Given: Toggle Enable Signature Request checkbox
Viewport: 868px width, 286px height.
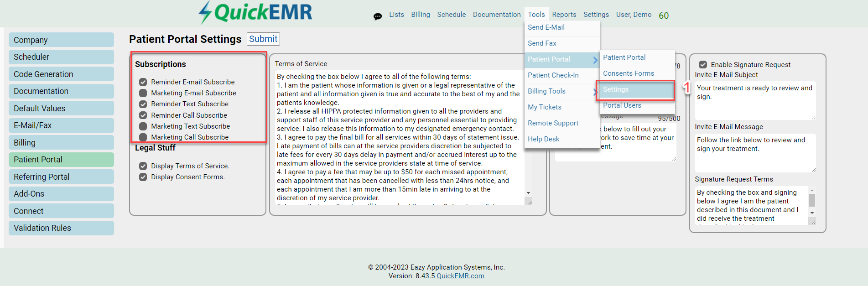Looking at the screenshot, I should point(703,65).
